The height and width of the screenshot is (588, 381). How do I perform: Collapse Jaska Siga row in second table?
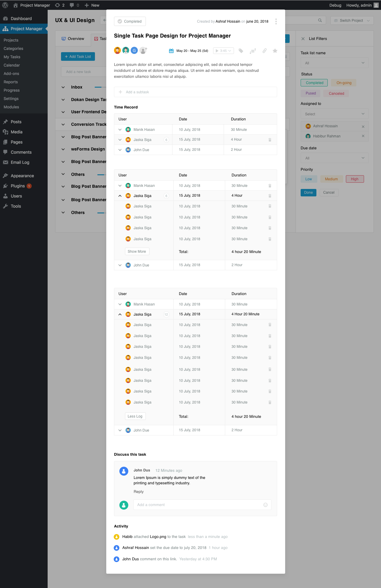point(120,196)
